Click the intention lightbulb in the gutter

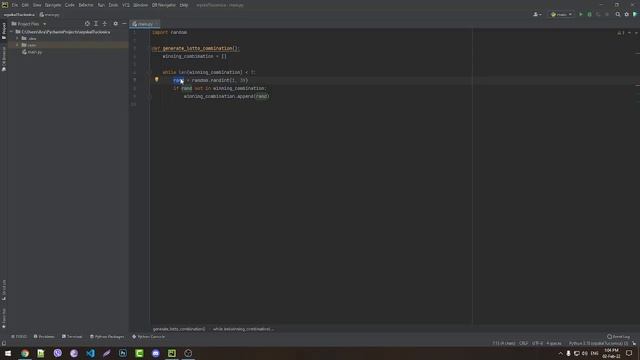pos(156,80)
